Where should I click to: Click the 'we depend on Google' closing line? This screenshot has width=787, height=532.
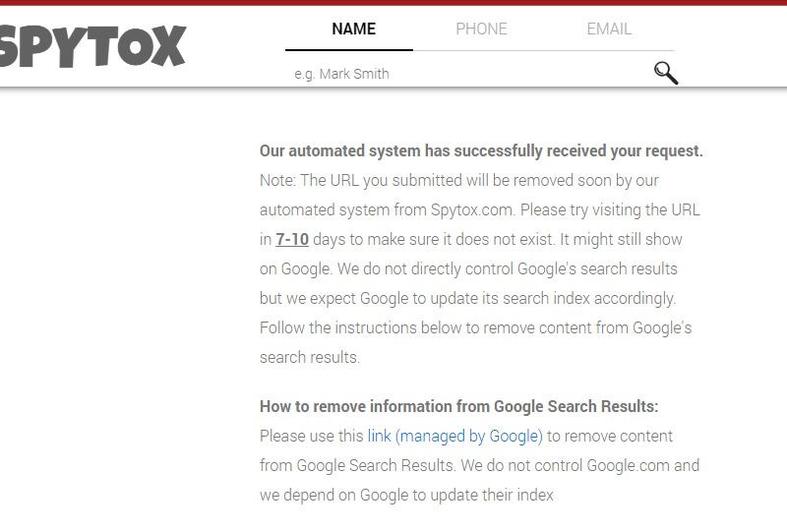[406, 495]
